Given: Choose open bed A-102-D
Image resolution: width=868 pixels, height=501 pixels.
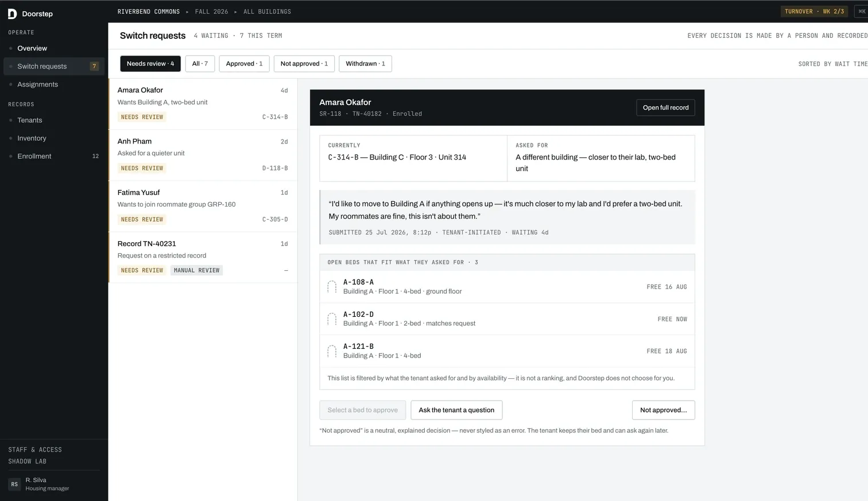Looking at the screenshot, I should tap(507, 319).
